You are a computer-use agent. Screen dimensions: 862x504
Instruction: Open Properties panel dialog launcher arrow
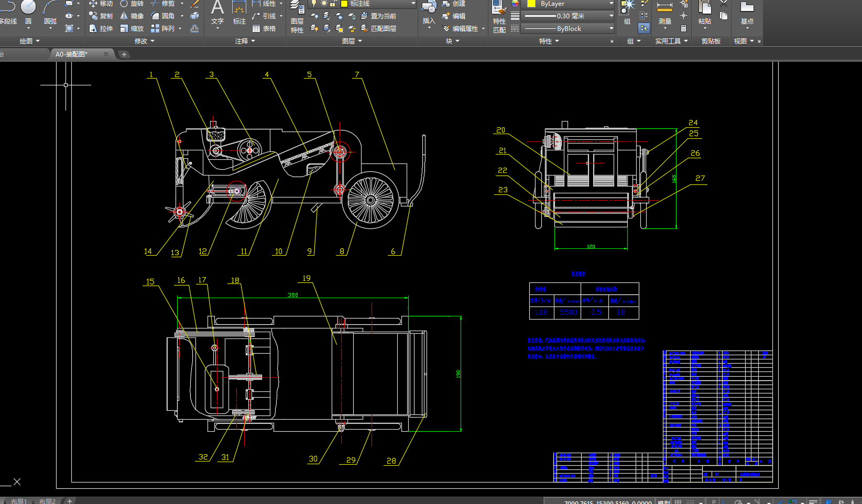pos(612,41)
